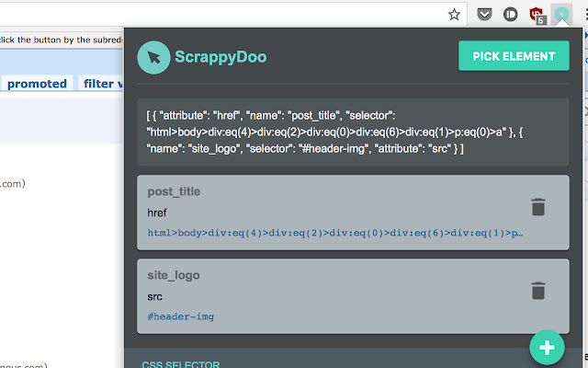Open the post_title selector card
The width and height of the screenshot is (588, 368).
353,213
